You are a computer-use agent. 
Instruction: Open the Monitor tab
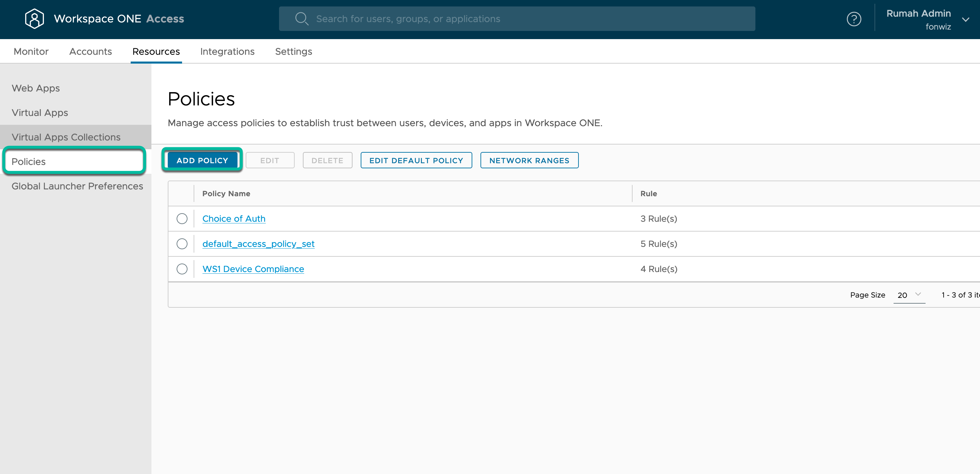coord(31,51)
